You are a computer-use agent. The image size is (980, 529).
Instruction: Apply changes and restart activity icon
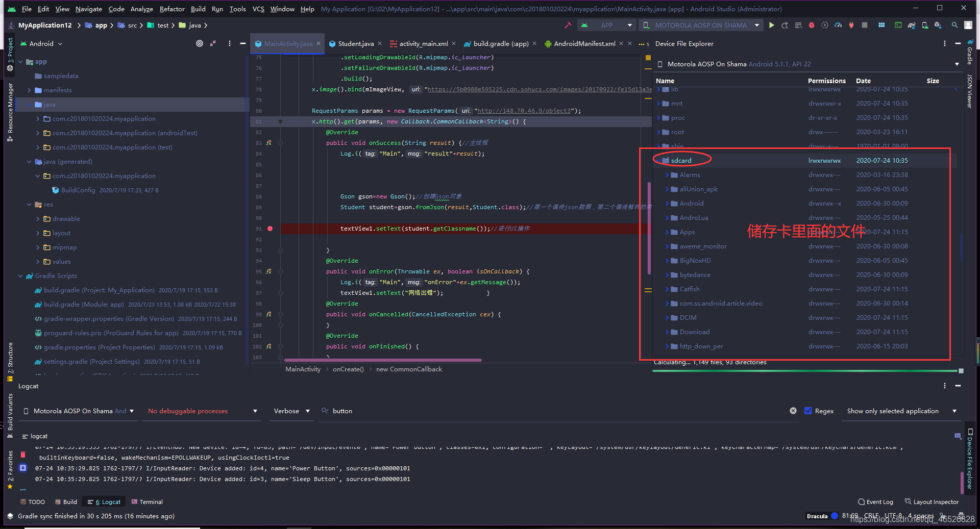click(x=785, y=25)
